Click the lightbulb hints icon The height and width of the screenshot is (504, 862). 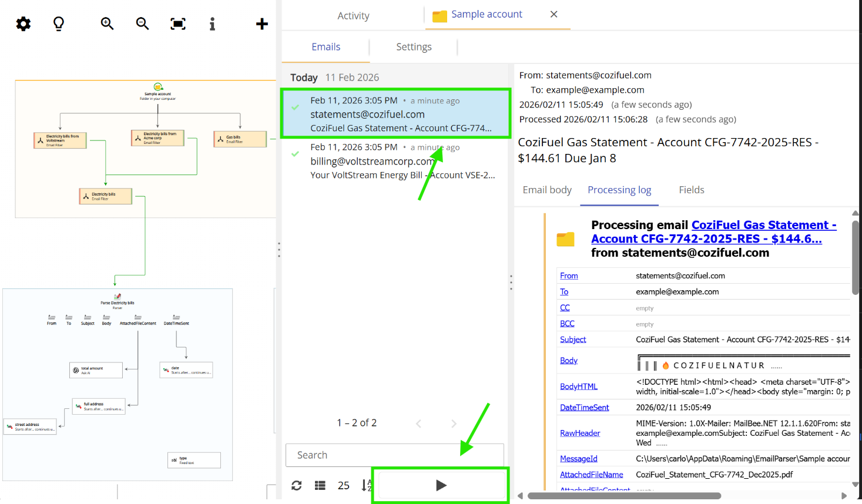(x=58, y=23)
